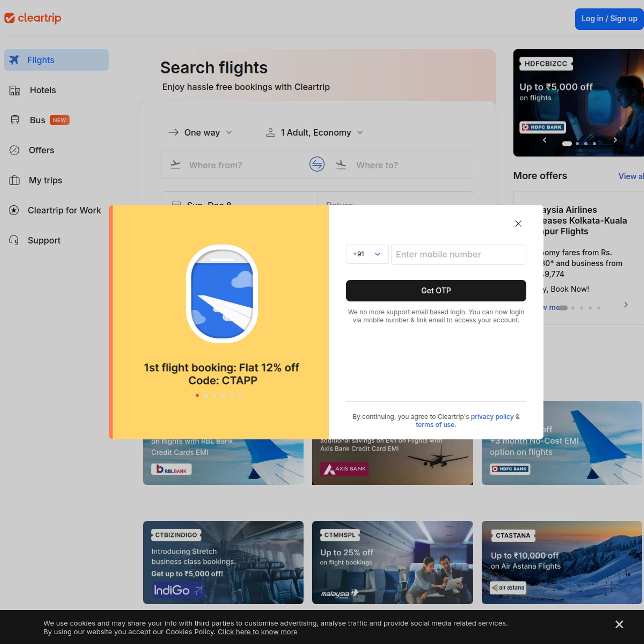644x644 pixels.
Task: Click the RBL BANK logo badge
Action: [x=171, y=469]
